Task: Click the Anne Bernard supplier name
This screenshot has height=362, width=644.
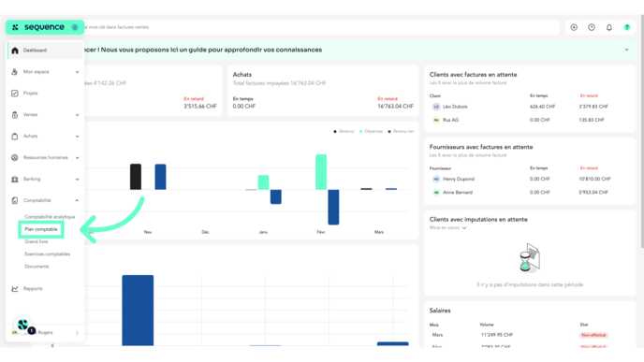Action: click(458, 192)
